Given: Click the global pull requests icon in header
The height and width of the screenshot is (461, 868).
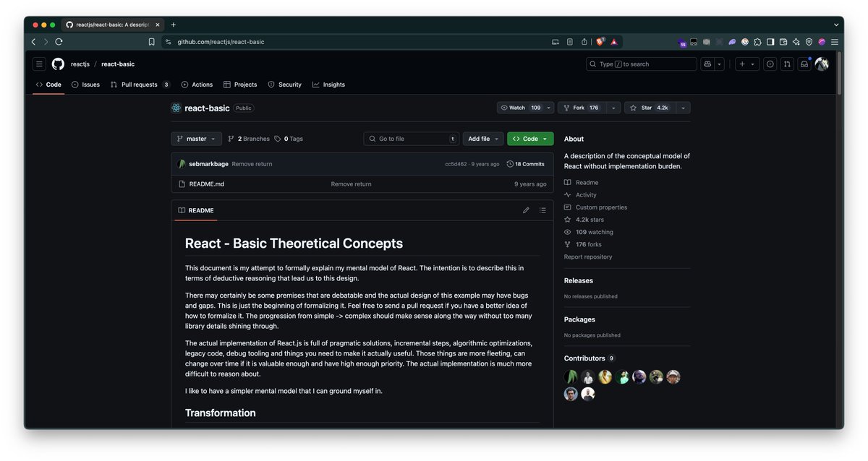Looking at the screenshot, I should (787, 64).
